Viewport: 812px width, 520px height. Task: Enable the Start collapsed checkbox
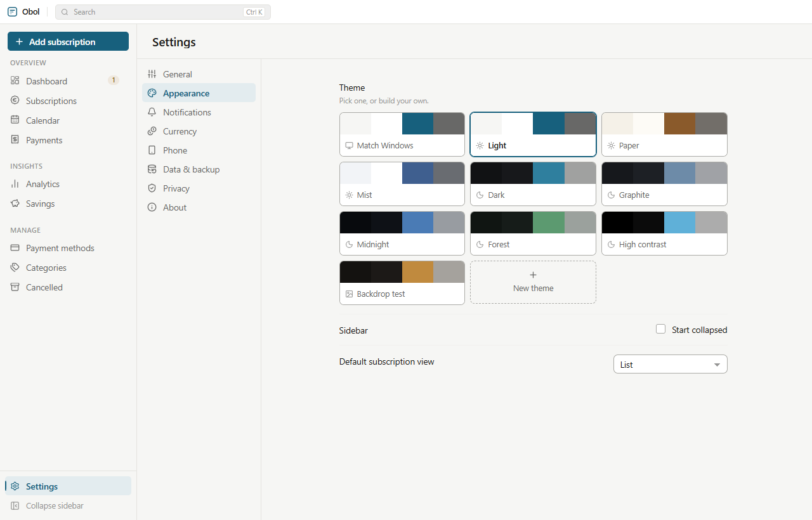point(660,329)
